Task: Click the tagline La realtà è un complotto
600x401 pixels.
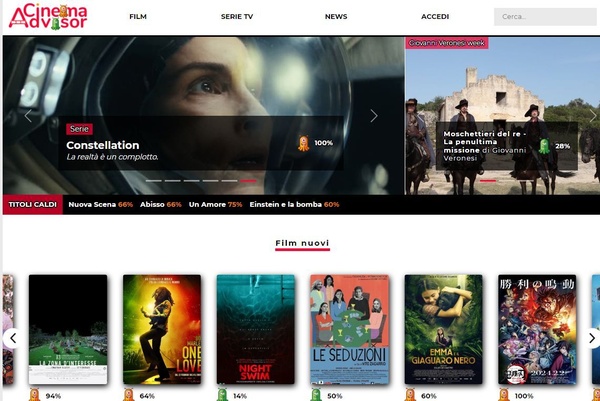Action: (x=112, y=157)
